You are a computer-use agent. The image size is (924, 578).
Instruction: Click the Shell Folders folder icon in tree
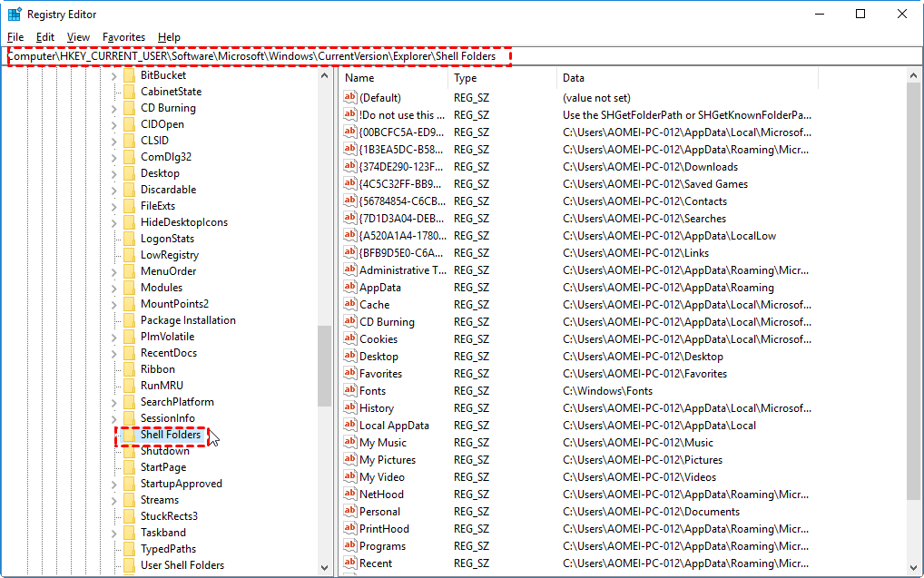130,435
